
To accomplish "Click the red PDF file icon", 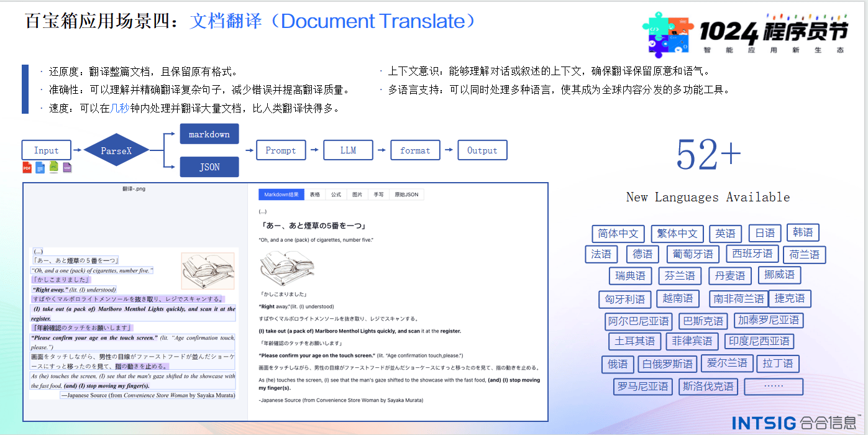I will [27, 167].
